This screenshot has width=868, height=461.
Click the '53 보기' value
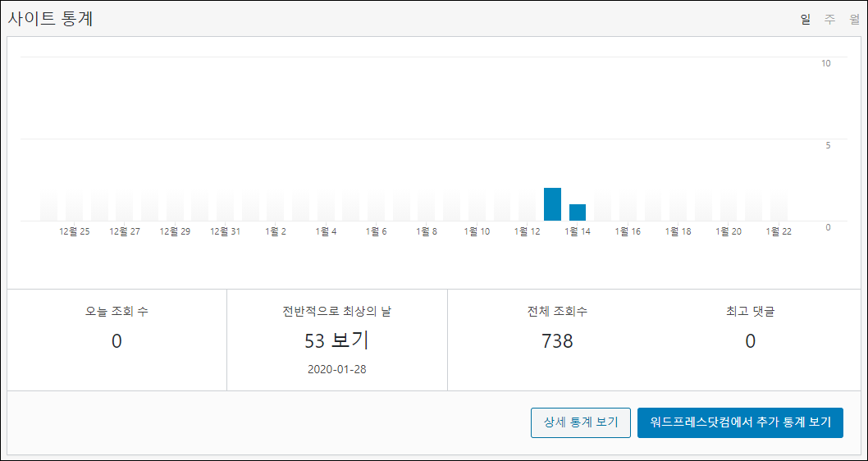pos(336,341)
